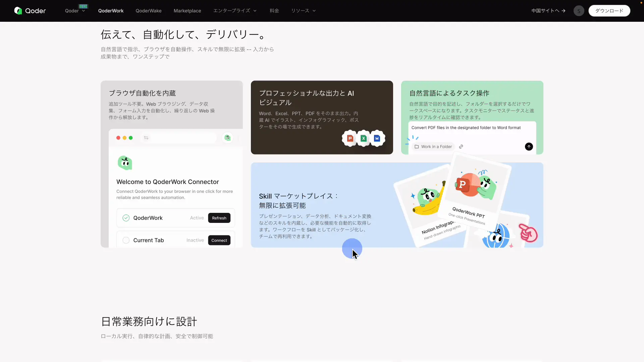Screen dimensions: 644x362
Task: Toggle the QoderWork active check circle
Action: point(126,218)
